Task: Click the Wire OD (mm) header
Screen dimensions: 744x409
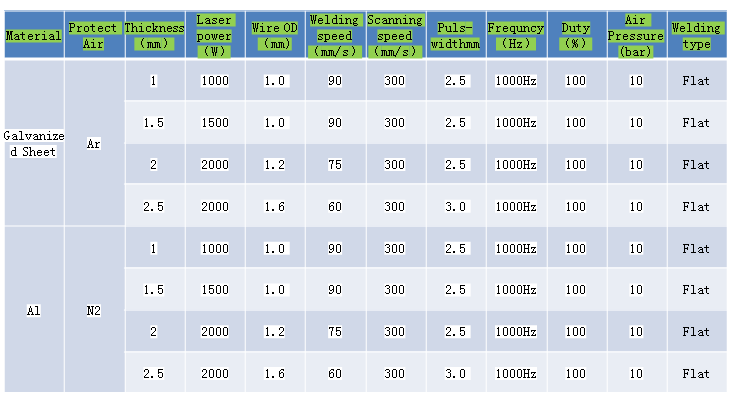Action: 274,35
